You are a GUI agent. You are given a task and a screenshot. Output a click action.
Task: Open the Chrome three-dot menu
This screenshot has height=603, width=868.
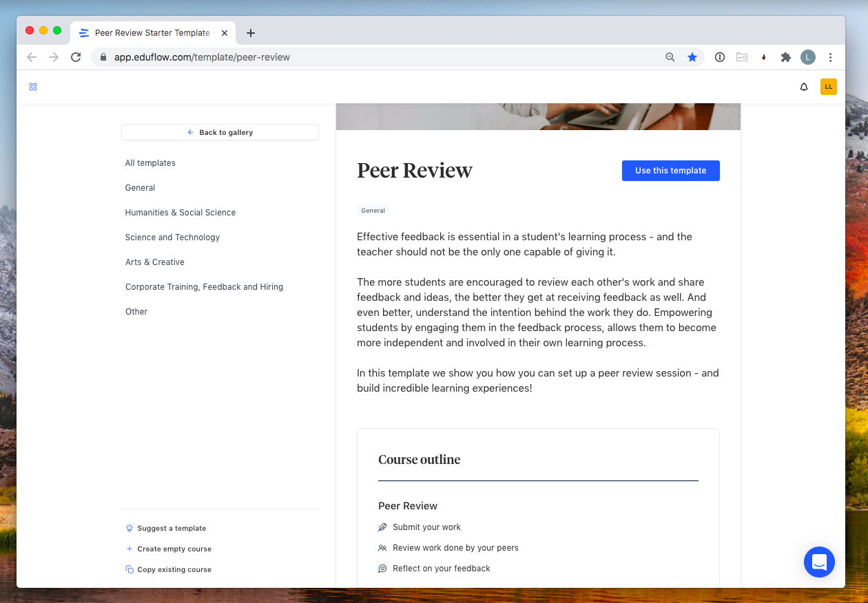point(831,57)
